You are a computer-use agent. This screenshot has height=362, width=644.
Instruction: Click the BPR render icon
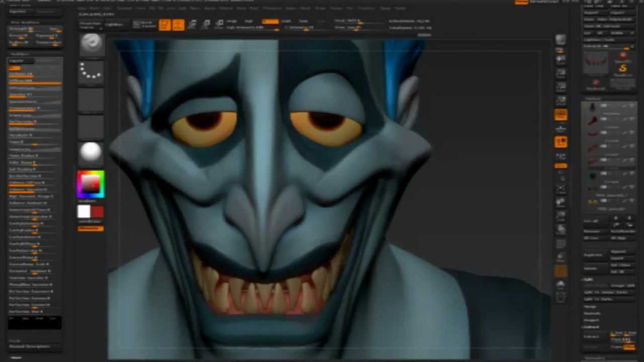click(x=560, y=40)
